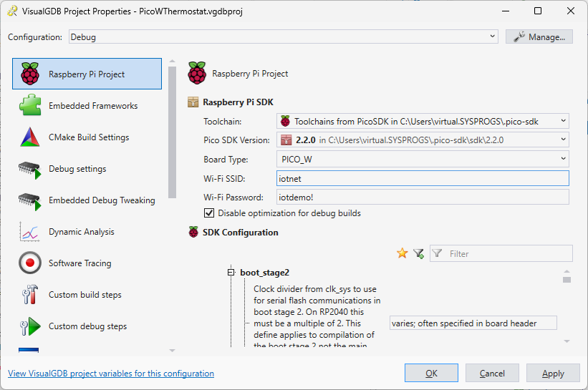Image resolution: width=588 pixels, height=390 pixels.
Task: Click the favorites star icon
Action: pos(402,253)
